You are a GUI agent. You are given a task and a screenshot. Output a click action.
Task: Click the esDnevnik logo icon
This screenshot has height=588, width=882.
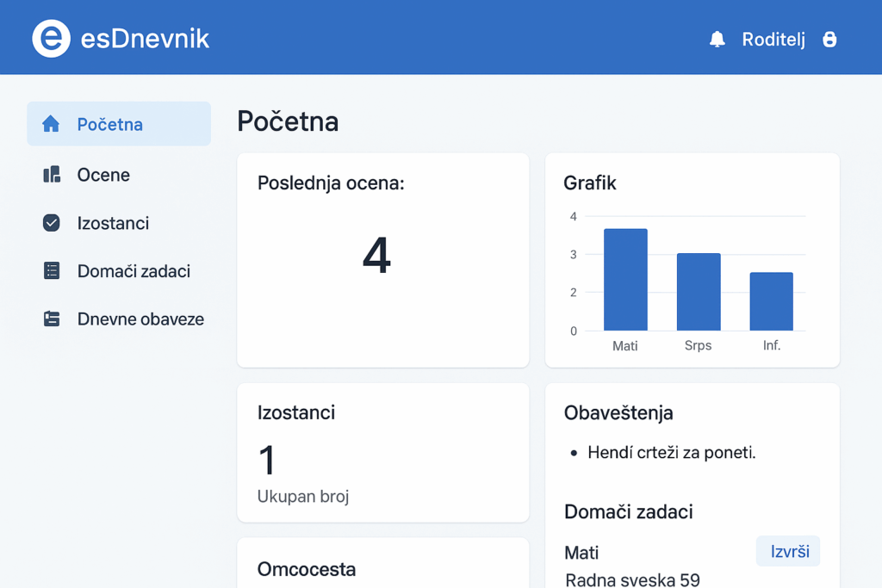(51, 39)
